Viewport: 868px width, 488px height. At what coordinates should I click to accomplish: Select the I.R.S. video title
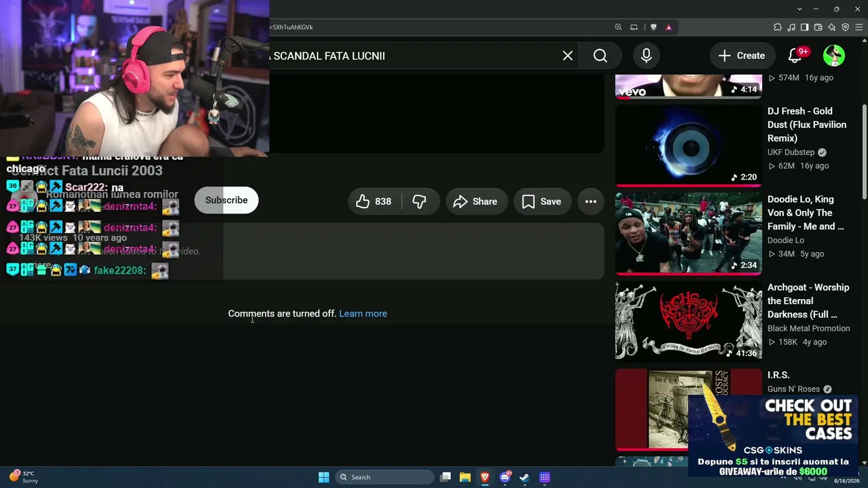[x=778, y=375]
